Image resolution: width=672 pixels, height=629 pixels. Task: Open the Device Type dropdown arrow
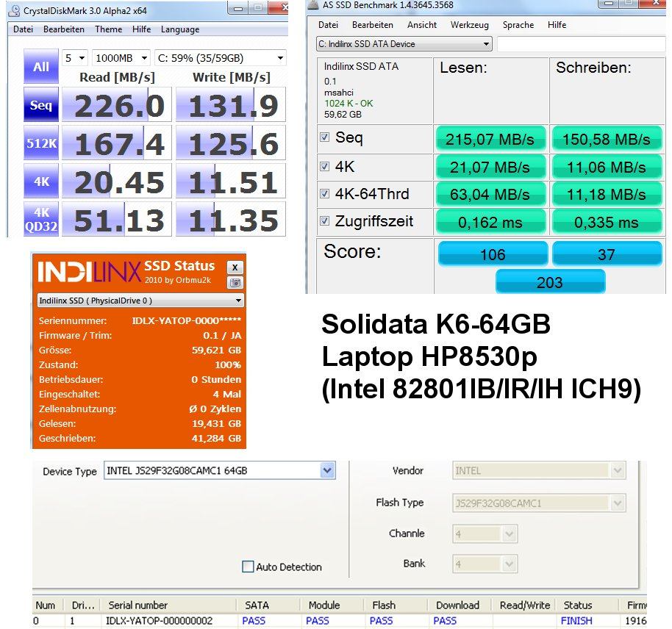(x=327, y=470)
